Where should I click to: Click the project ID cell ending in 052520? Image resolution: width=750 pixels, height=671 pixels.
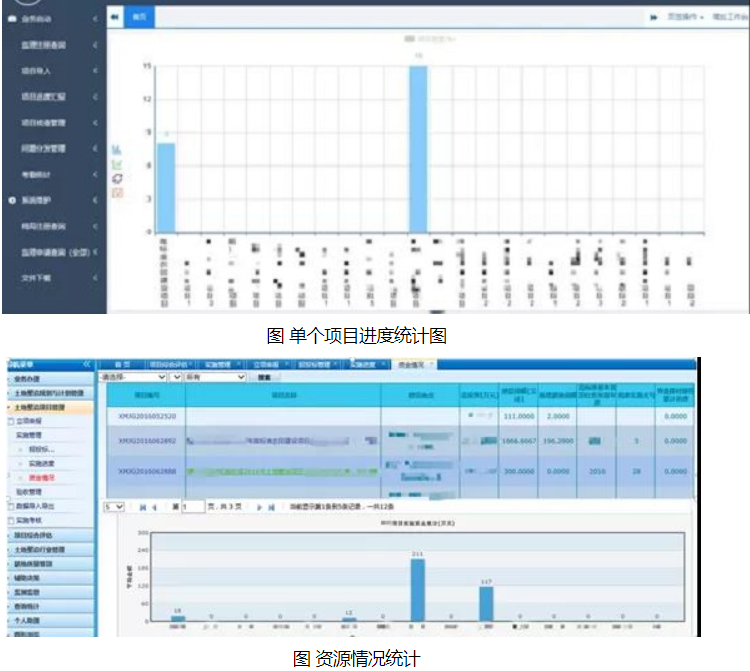[x=147, y=416]
